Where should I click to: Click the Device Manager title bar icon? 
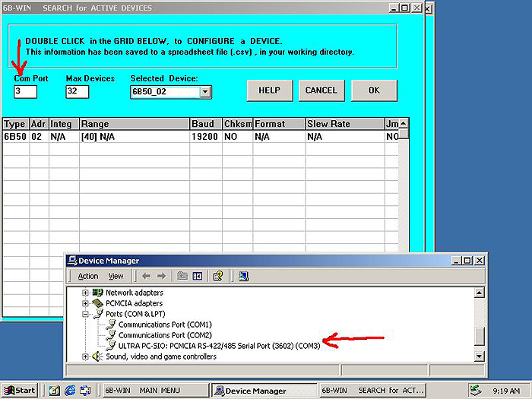pyautogui.click(x=72, y=261)
